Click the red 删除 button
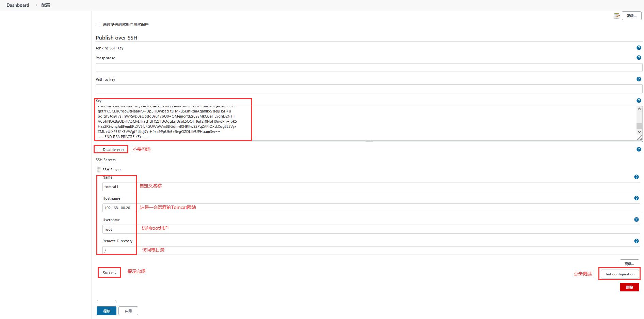This screenshot has height=319, width=644. [x=629, y=287]
